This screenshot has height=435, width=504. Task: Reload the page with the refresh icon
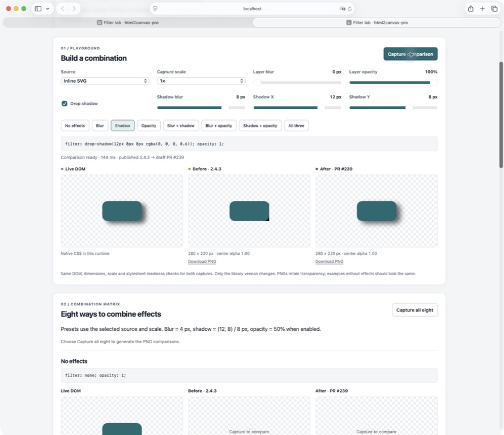(x=350, y=8)
